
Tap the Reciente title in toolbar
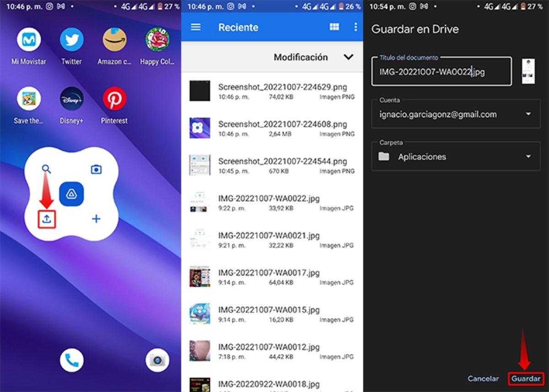click(x=238, y=27)
